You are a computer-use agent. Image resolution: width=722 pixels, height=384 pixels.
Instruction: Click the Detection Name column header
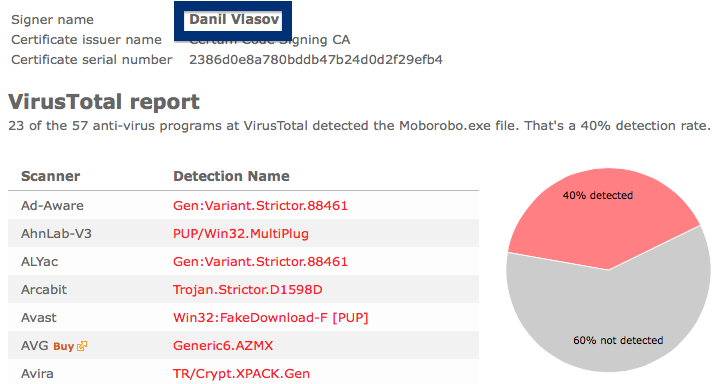pyautogui.click(x=231, y=176)
